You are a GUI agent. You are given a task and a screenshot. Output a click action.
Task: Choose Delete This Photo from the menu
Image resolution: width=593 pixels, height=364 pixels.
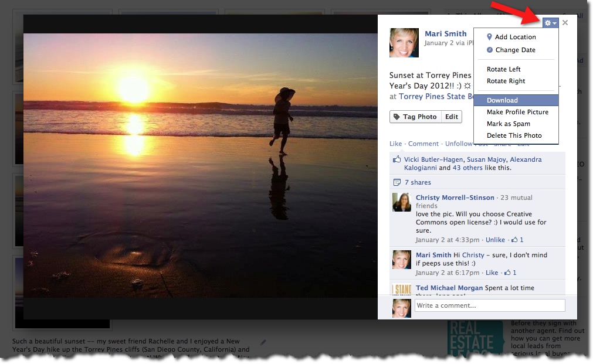point(515,135)
